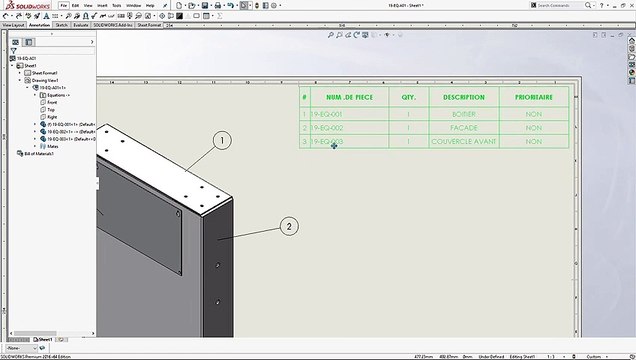This screenshot has width=636, height=360.
Task: Click the search magnifier icon
Action: click(588, 5)
